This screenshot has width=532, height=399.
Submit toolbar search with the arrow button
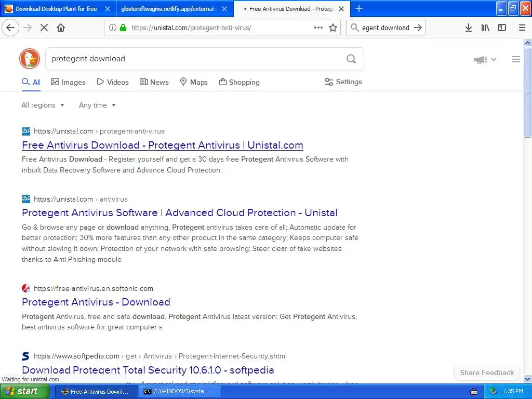pos(418,28)
